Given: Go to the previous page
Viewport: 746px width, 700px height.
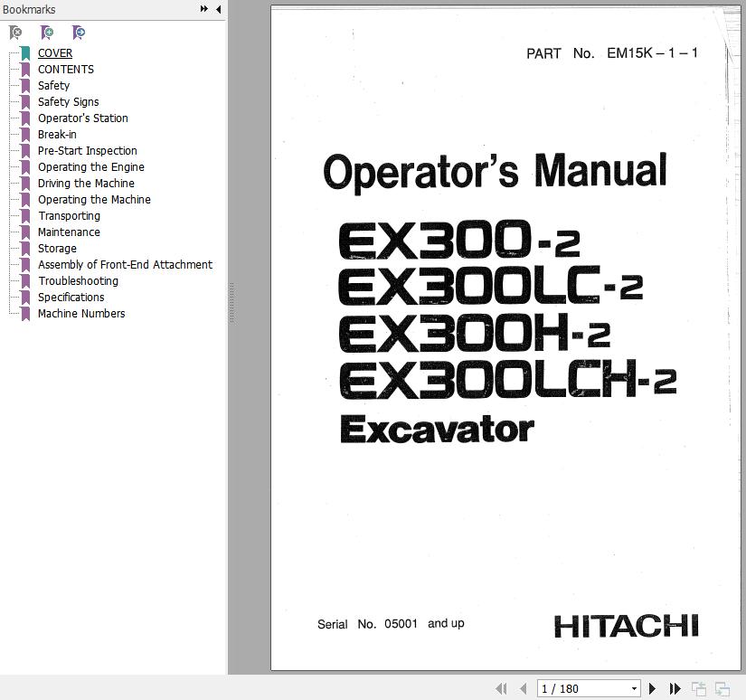Looking at the screenshot, I should 524,688.
